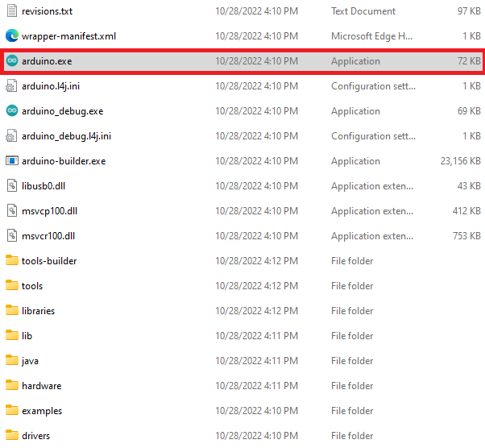Select the drivers folder icon
This screenshot has width=485, height=448.
(12, 436)
